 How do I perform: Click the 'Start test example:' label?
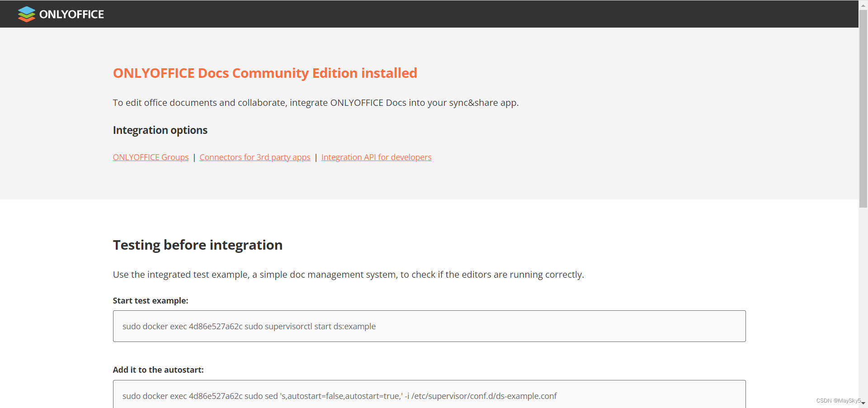click(x=151, y=300)
